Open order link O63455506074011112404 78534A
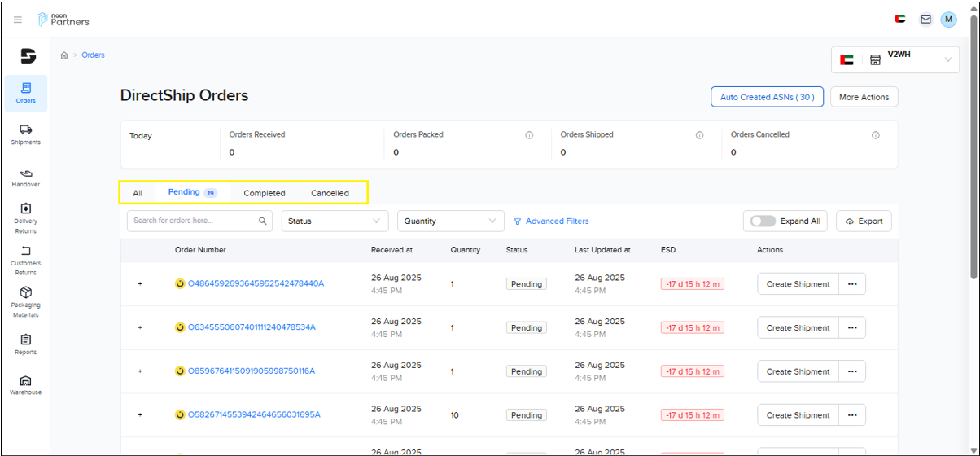 click(252, 327)
